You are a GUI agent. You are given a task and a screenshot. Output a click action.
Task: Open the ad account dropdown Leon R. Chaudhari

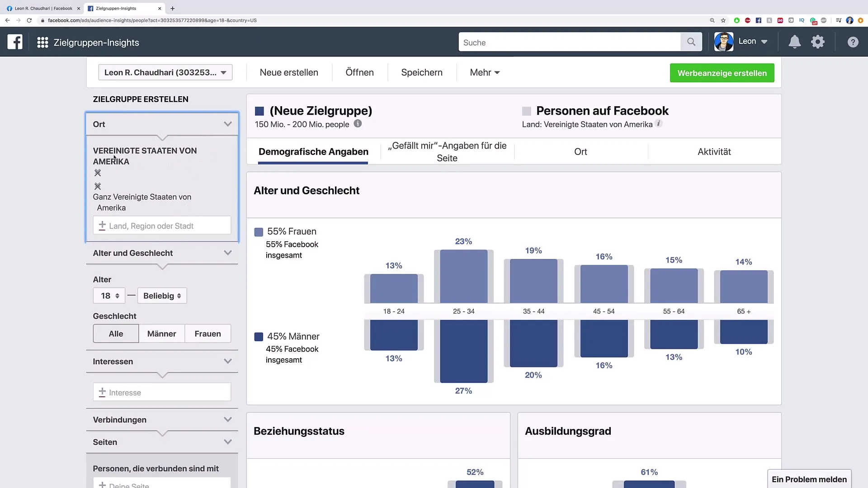pyautogui.click(x=165, y=72)
